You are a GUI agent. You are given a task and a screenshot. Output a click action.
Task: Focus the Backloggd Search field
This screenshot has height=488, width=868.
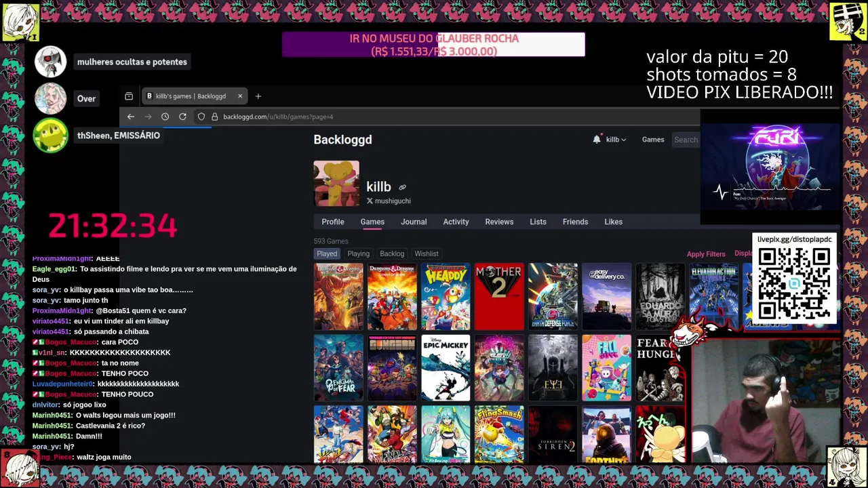pyautogui.click(x=686, y=140)
